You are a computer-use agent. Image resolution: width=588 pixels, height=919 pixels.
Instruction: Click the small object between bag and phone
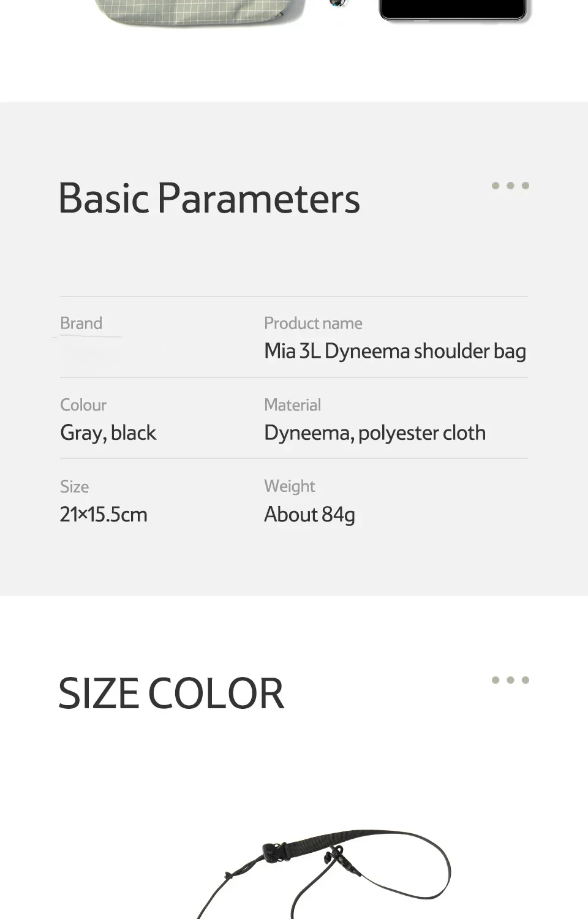[x=337, y=4]
